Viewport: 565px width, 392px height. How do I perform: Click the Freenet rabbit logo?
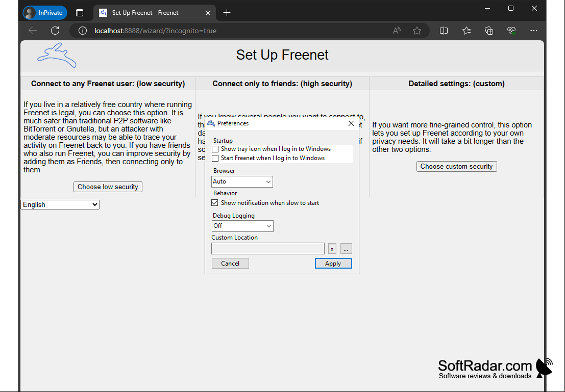pyautogui.click(x=57, y=55)
